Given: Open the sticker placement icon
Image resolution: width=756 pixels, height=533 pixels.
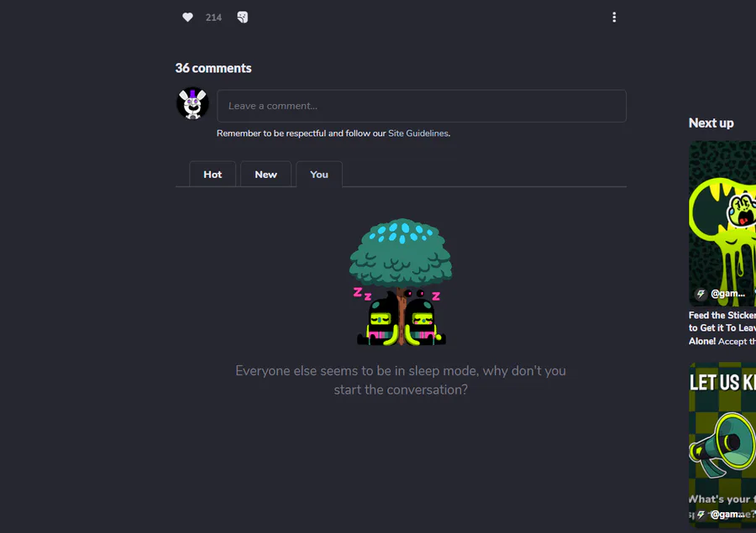Looking at the screenshot, I should tap(243, 18).
